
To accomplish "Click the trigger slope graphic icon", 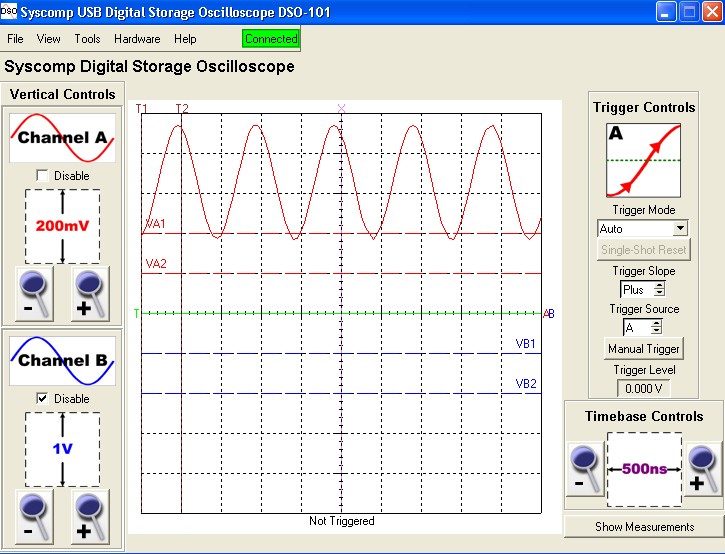I will 643,160.
